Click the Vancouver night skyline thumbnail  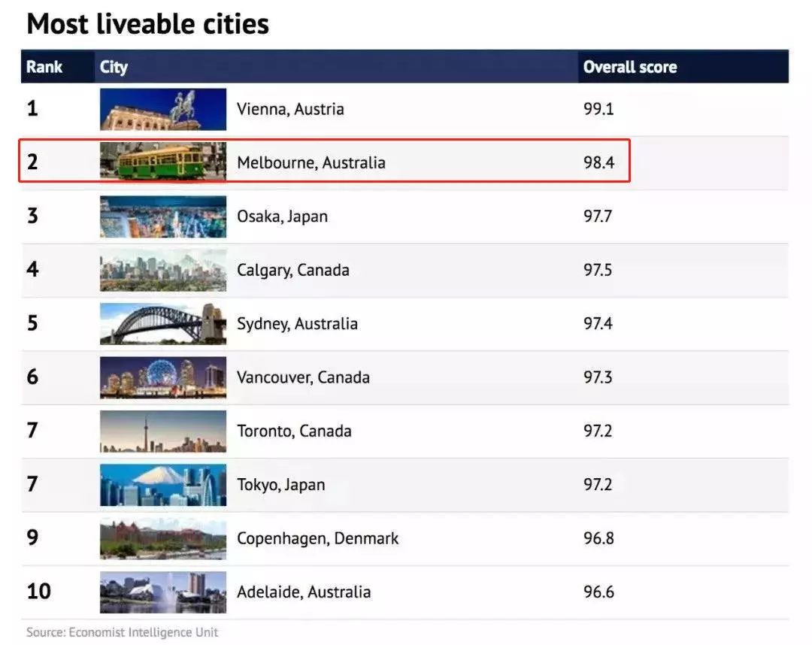[162, 377]
